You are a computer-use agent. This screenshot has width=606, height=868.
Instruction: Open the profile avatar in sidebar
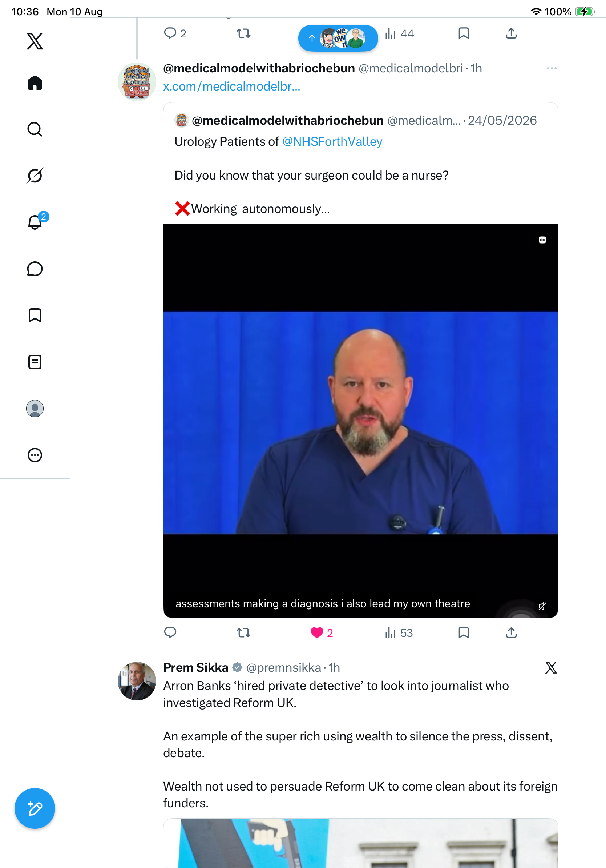pyautogui.click(x=35, y=408)
